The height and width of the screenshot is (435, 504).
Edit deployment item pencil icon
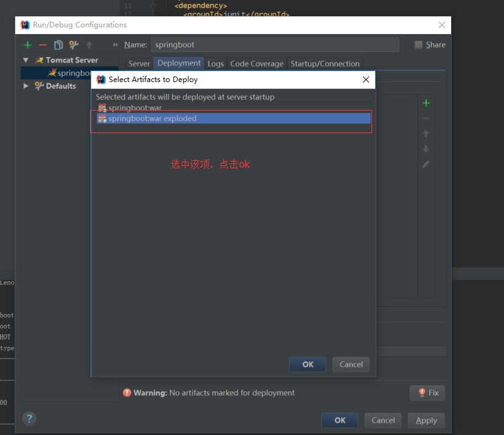pos(426,165)
